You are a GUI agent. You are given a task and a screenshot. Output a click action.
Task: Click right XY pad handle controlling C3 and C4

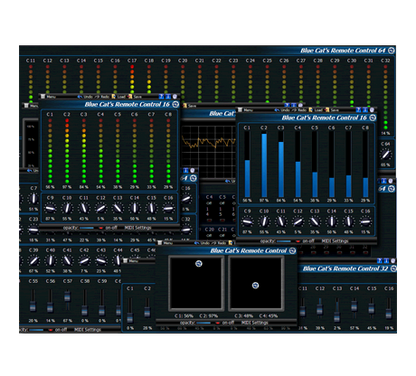(255, 285)
